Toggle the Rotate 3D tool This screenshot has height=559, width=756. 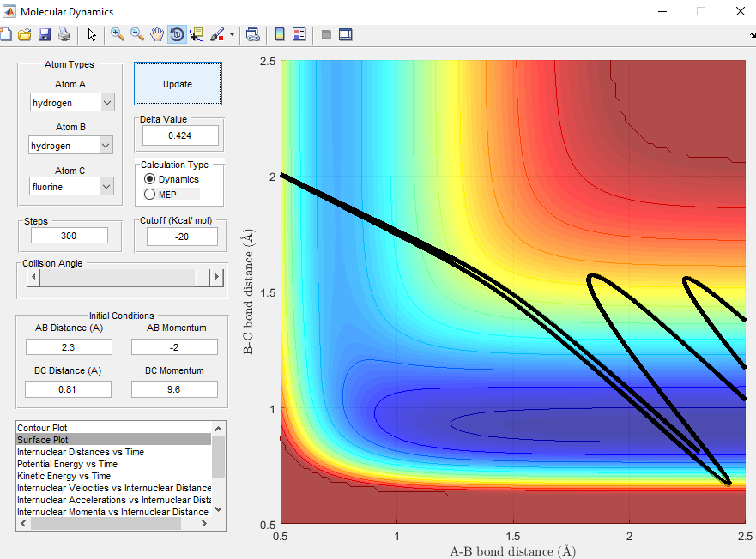point(177,35)
